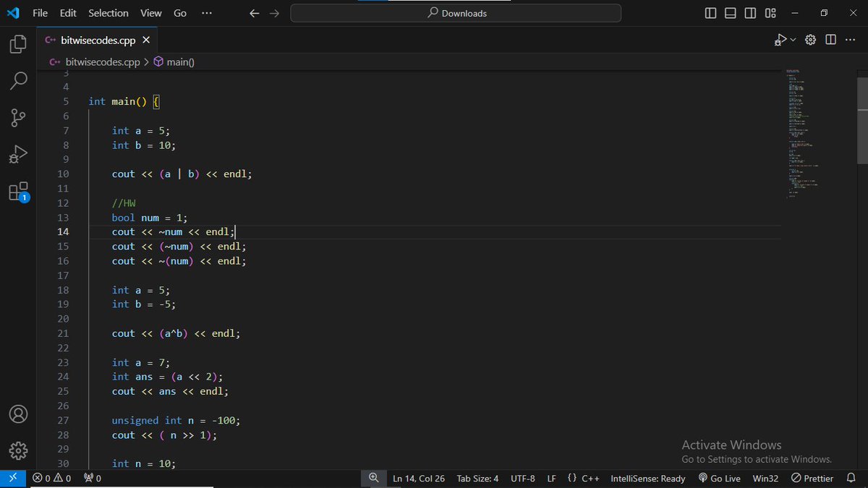Open notifications with the bell icon
868x488 pixels.
click(x=851, y=478)
